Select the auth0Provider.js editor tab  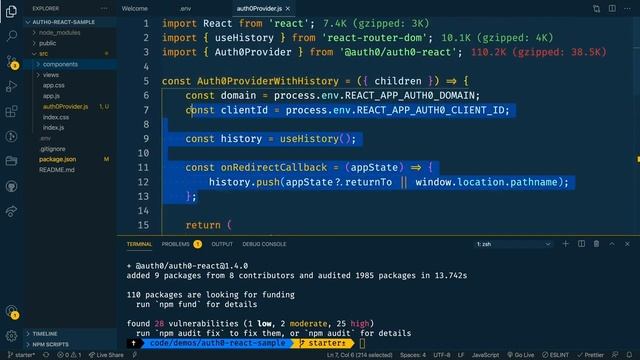click(x=259, y=9)
